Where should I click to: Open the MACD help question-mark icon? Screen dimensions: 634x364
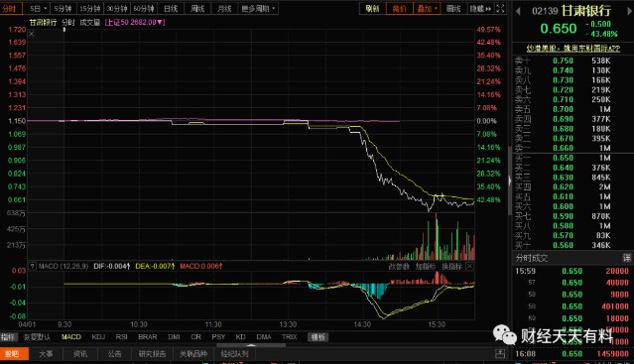(x=33, y=266)
